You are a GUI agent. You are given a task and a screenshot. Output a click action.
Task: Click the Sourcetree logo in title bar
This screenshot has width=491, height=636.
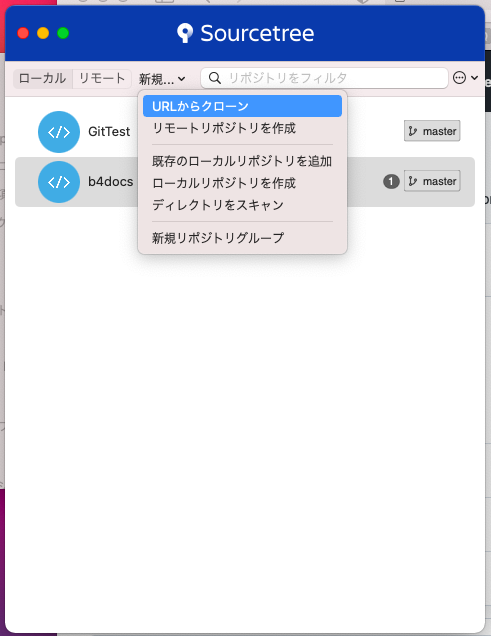(x=184, y=33)
